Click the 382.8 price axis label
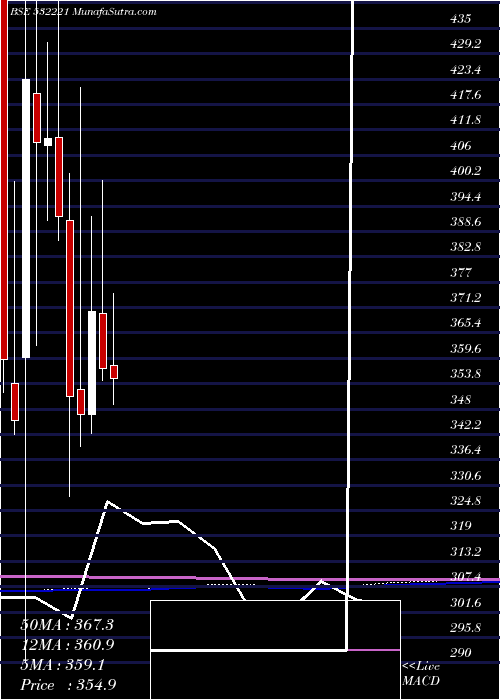The image size is (500, 700). tap(467, 247)
